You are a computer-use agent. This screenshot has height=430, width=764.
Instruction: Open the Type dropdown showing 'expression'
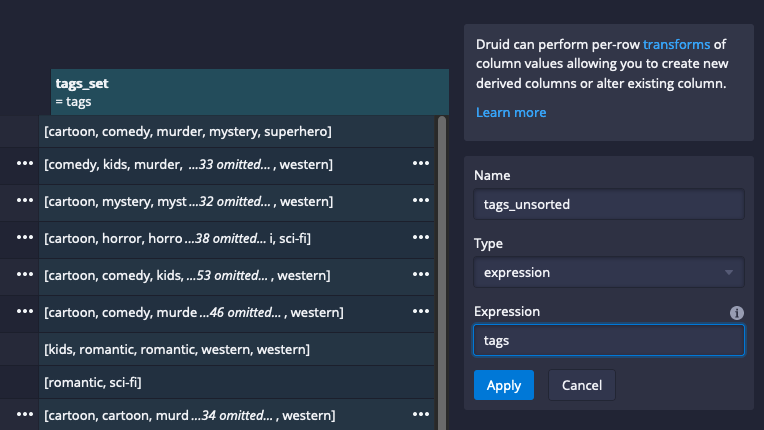608,272
